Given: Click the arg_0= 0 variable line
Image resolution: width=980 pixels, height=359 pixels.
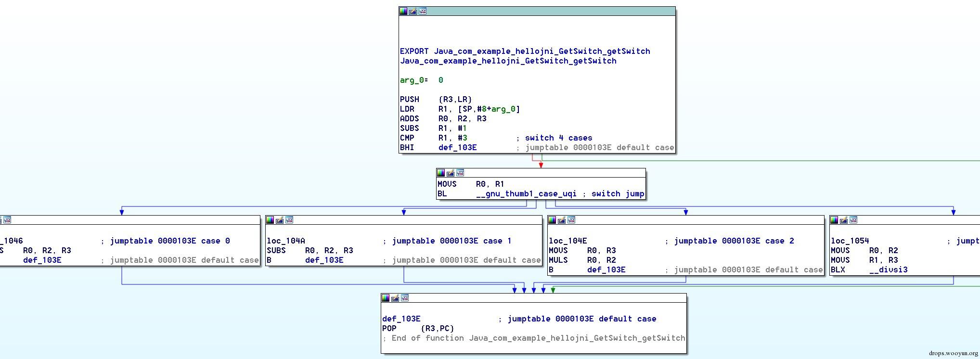Looking at the screenshot, I should (x=422, y=80).
